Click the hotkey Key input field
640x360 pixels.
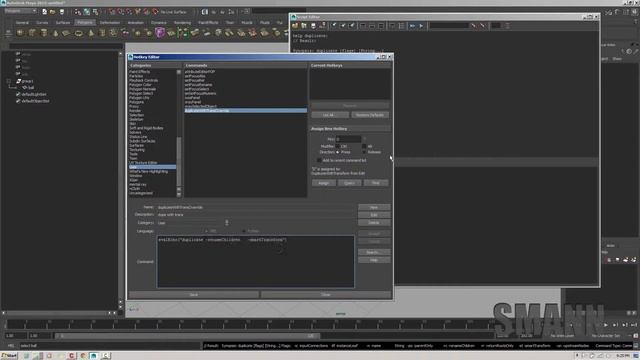click(x=348, y=139)
